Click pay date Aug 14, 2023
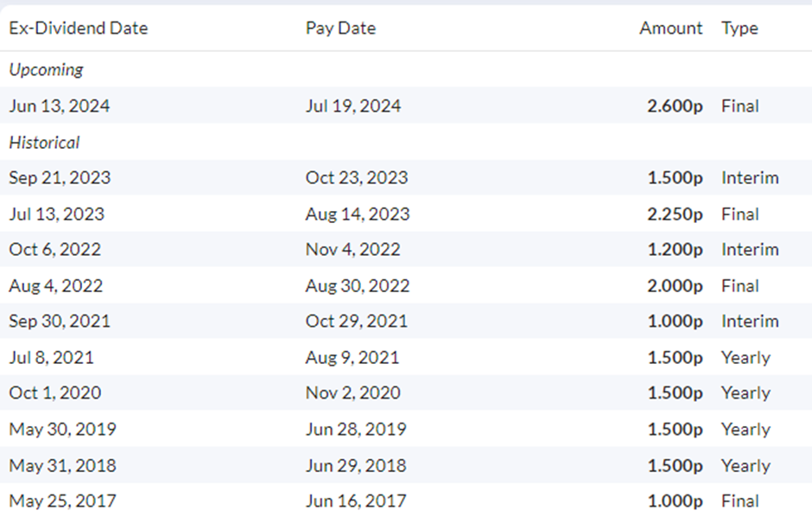 tap(358, 214)
